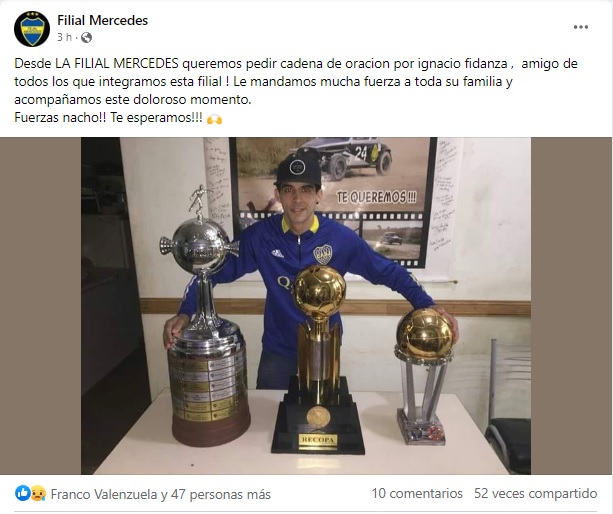Image resolution: width=613 pixels, height=514 pixels.
Task: Open the trophy photo in viewer
Action: pos(306,306)
